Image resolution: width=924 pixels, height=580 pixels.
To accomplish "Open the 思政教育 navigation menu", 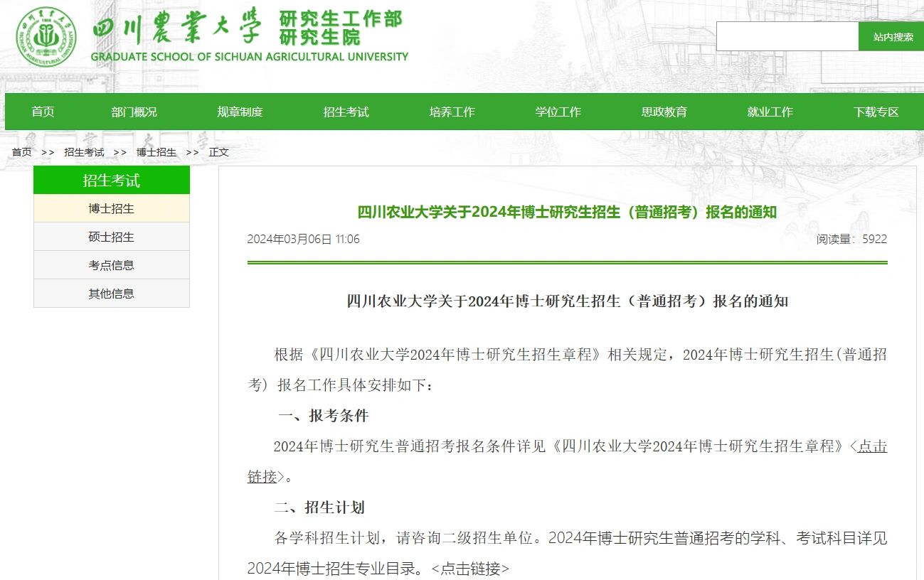I will pos(664,112).
